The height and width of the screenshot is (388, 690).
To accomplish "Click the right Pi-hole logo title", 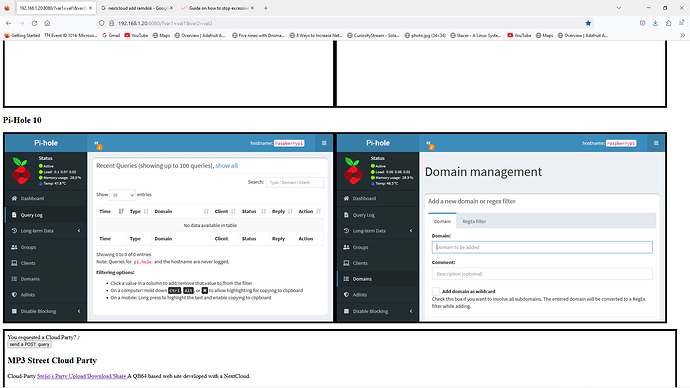I will [x=378, y=143].
